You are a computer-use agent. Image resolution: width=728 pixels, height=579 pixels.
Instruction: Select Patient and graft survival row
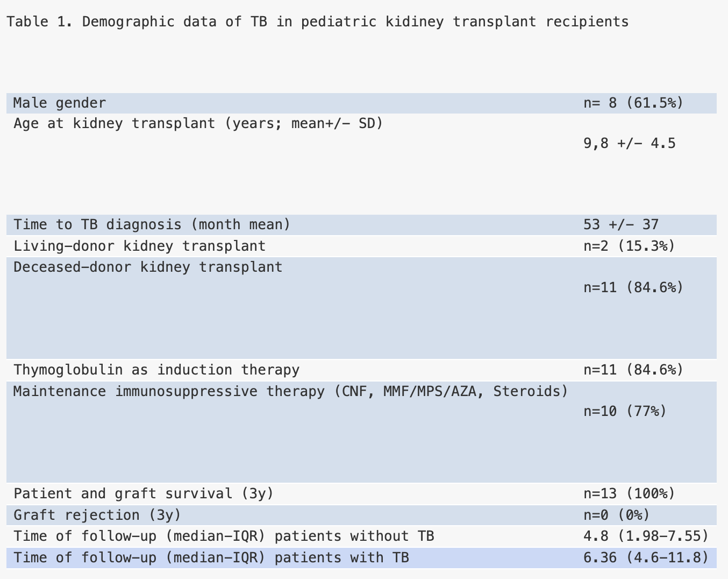[361, 494]
